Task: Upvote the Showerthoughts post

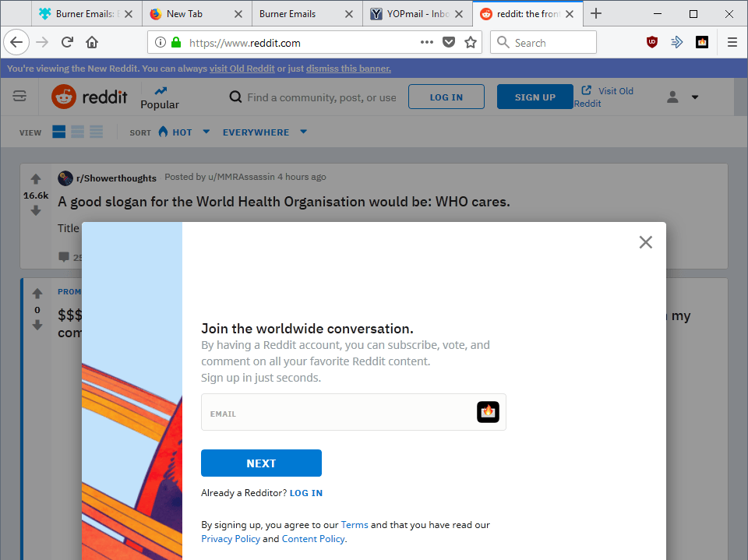Action: point(36,179)
